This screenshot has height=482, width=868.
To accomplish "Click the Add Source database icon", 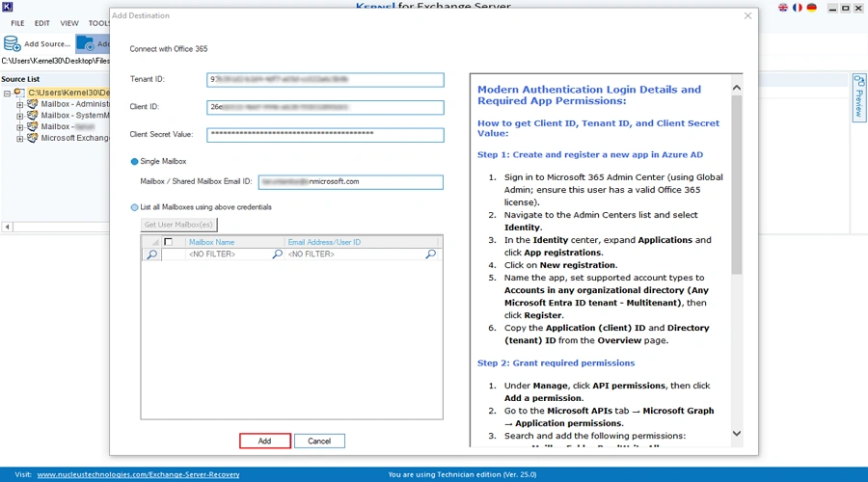I will tap(13, 43).
